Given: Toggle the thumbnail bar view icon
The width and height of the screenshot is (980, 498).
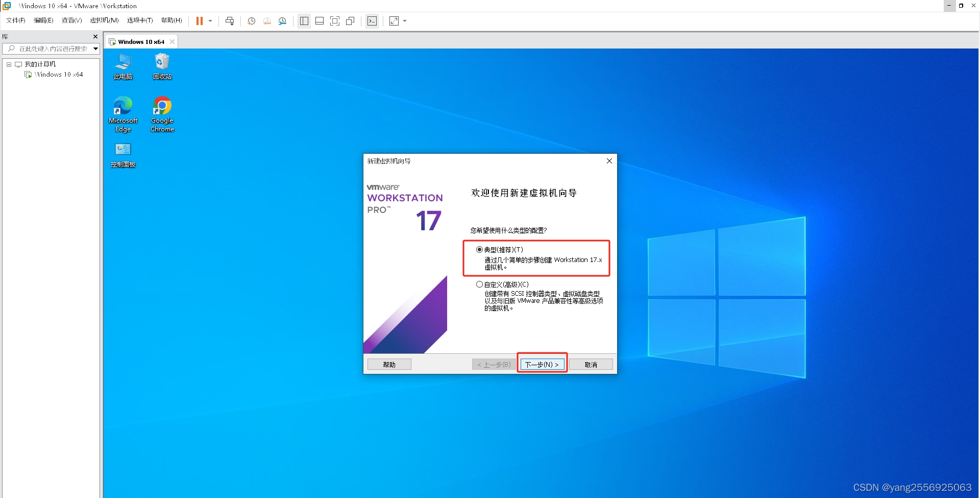Looking at the screenshot, I should 320,21.
